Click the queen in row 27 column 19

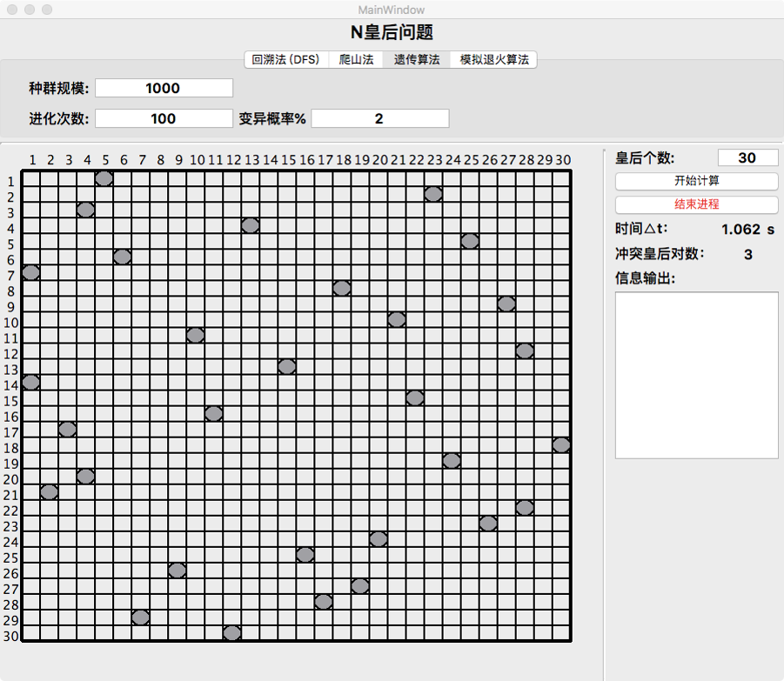coord(360,586)
